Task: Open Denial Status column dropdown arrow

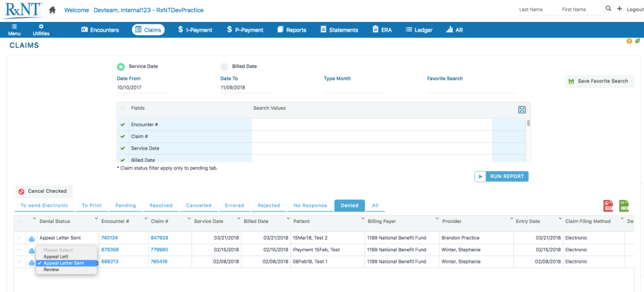Action: [96, 219]
